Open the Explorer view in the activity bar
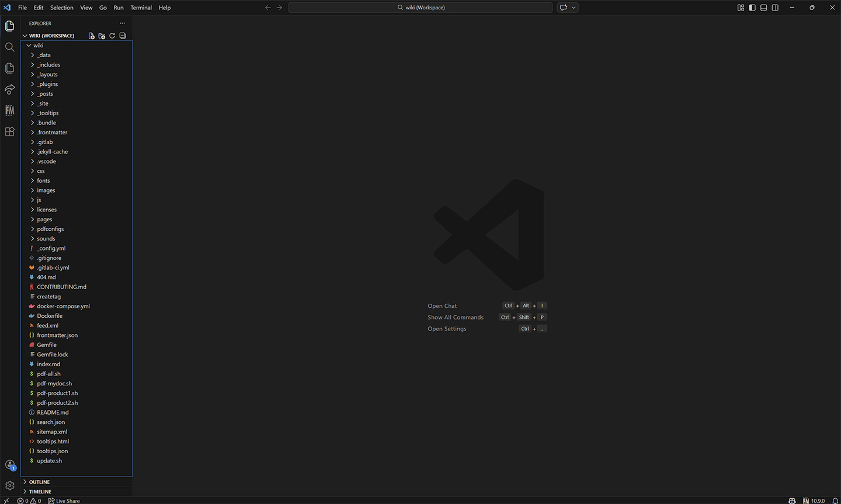Screen dimensions: 841x504 coord(10,26)
